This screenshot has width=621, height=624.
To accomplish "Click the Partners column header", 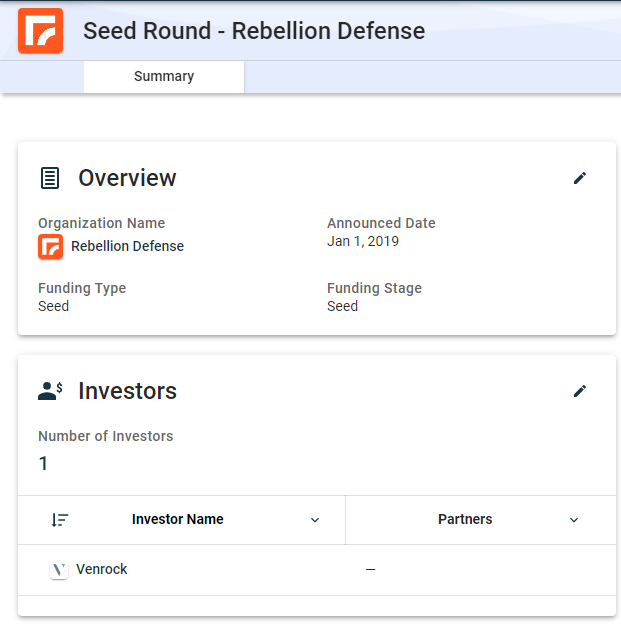I will tap(465, 519).
